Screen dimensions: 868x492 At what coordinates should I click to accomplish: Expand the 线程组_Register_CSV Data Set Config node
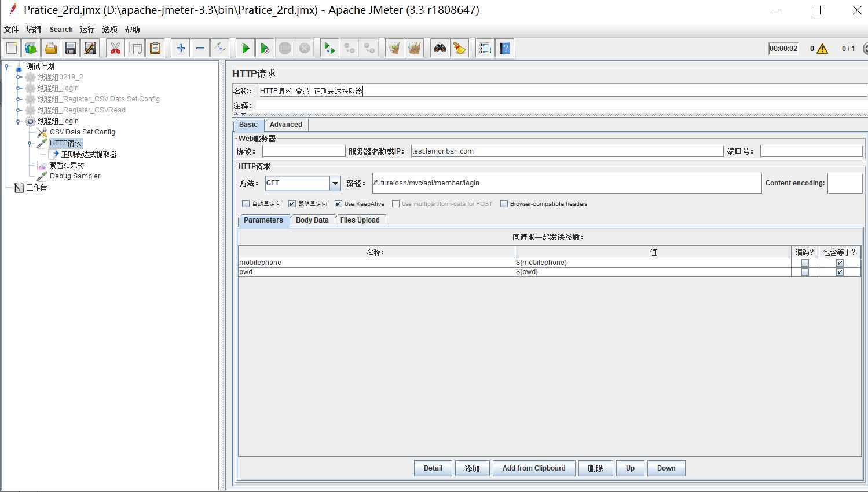pyautogui.click(x=18, y=99)
